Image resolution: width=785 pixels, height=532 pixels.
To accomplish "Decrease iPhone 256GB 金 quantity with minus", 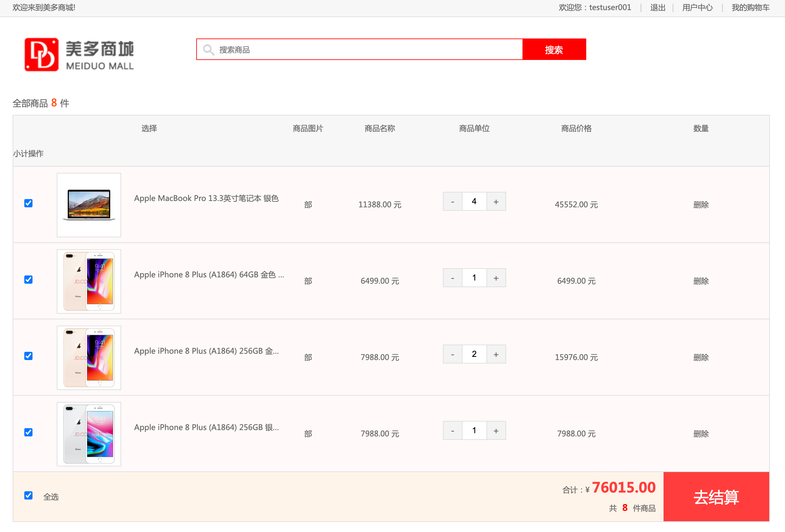I will point(453,354).
